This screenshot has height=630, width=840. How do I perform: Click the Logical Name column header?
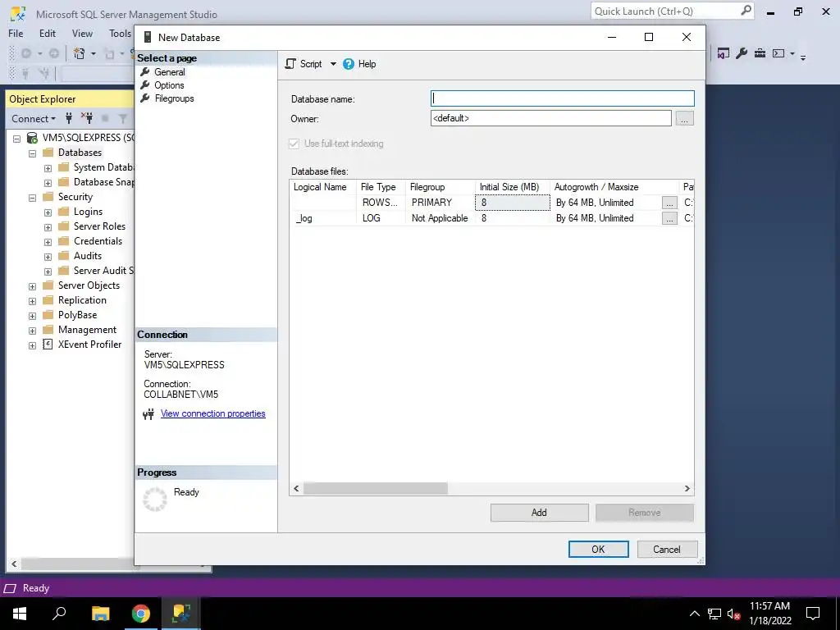322,187
